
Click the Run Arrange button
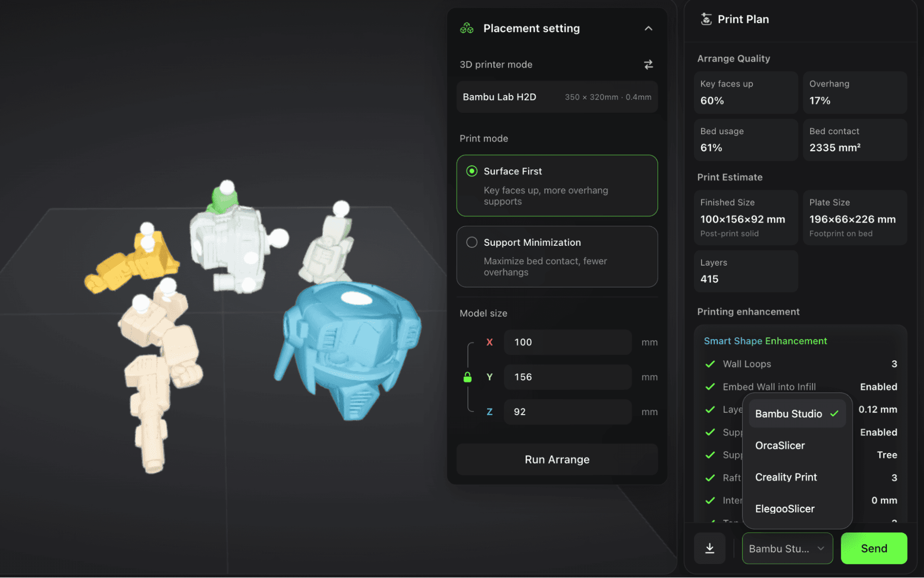coord(557,460)
